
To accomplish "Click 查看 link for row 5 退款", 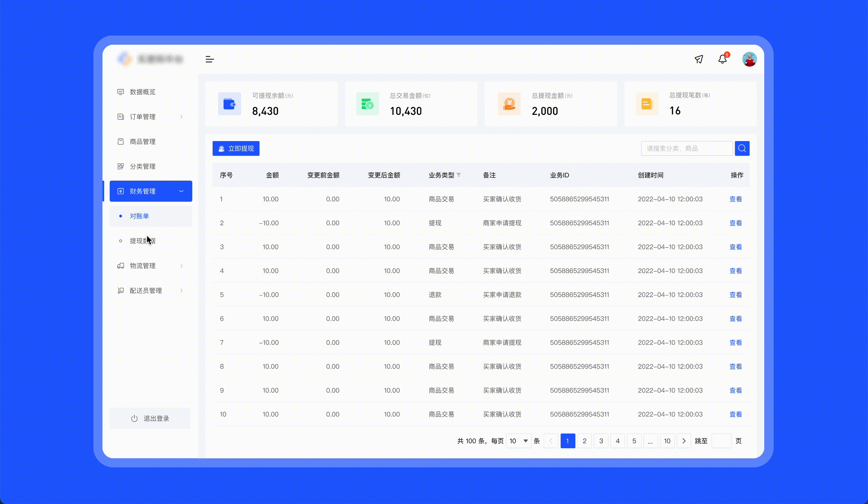I will click(735, 295).
